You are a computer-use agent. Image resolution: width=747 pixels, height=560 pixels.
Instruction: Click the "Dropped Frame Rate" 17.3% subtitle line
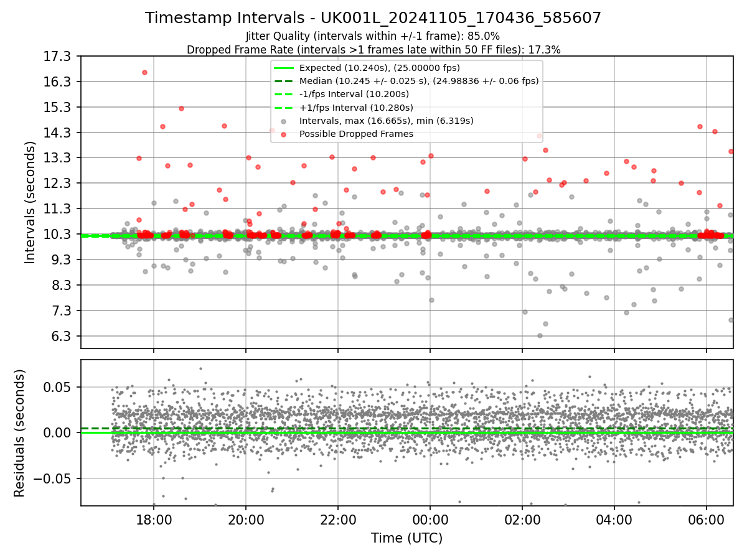[374, 50]
